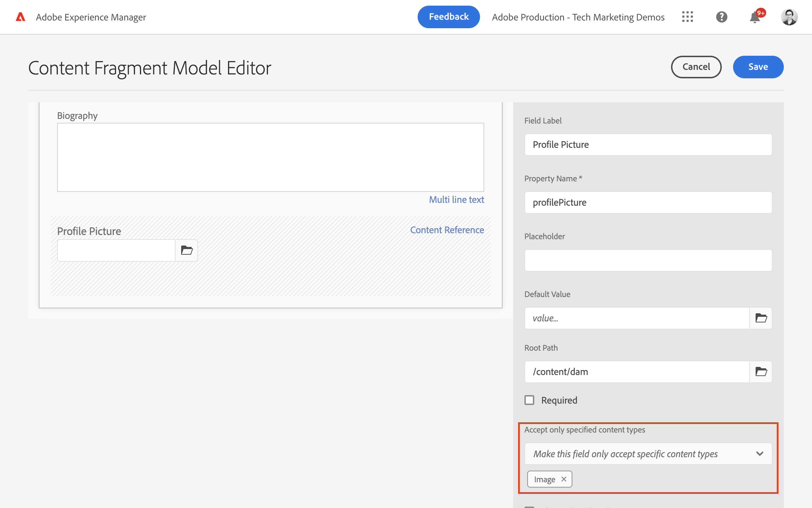Click the Adobe logo icon
Viewport: 812px width, 508px height.
point(20,17)
